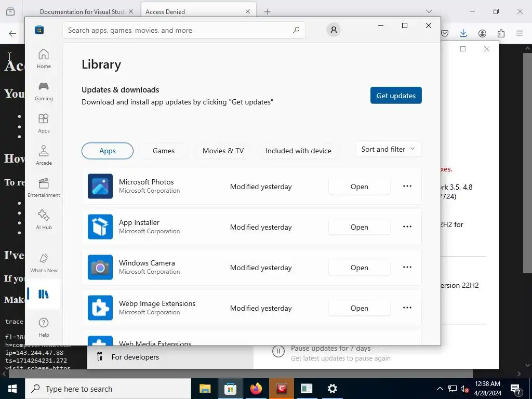Open Webp Image Extensions from Library
532x399 pixels.
pos(360,308)
